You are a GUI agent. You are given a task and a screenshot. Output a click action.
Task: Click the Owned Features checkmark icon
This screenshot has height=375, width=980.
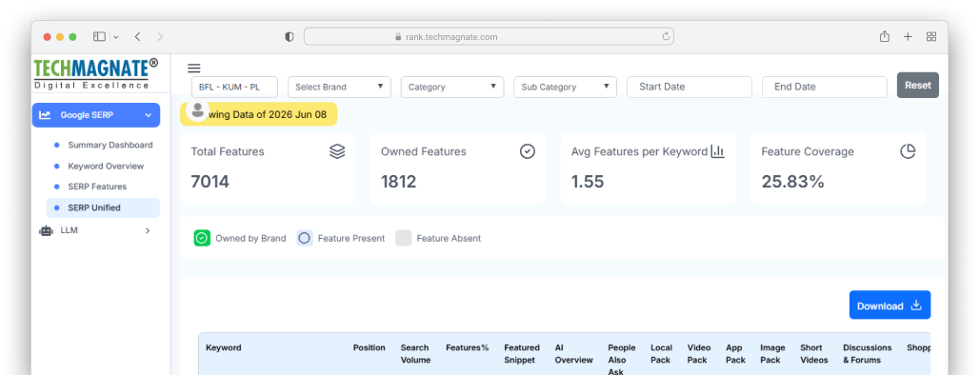[x=528, y=151]
